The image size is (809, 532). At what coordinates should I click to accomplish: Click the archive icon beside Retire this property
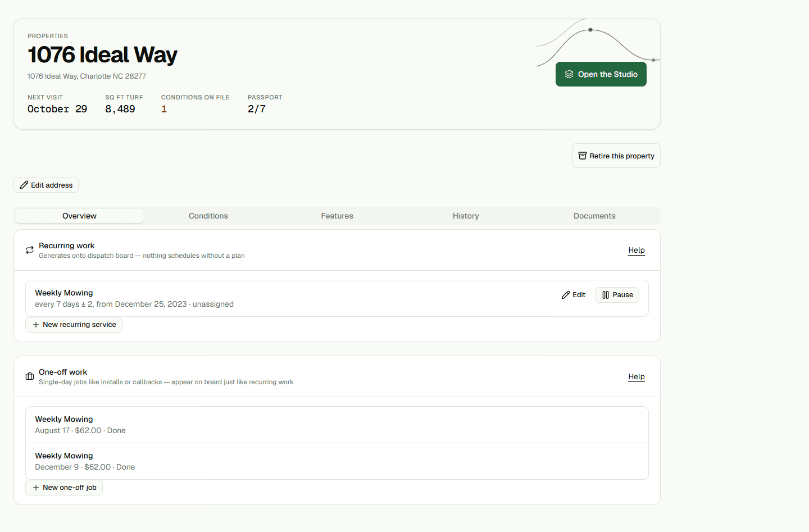(583, 156)
